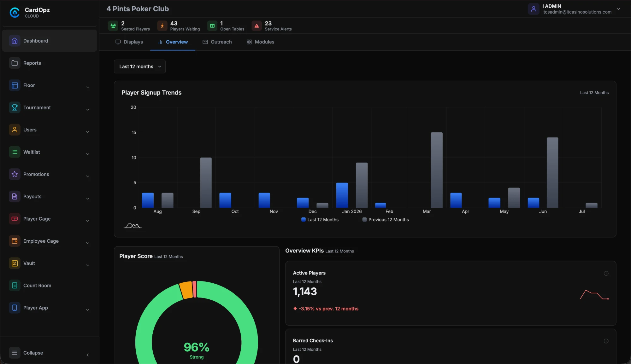Click the Active Players info icon

pos(606,273)
